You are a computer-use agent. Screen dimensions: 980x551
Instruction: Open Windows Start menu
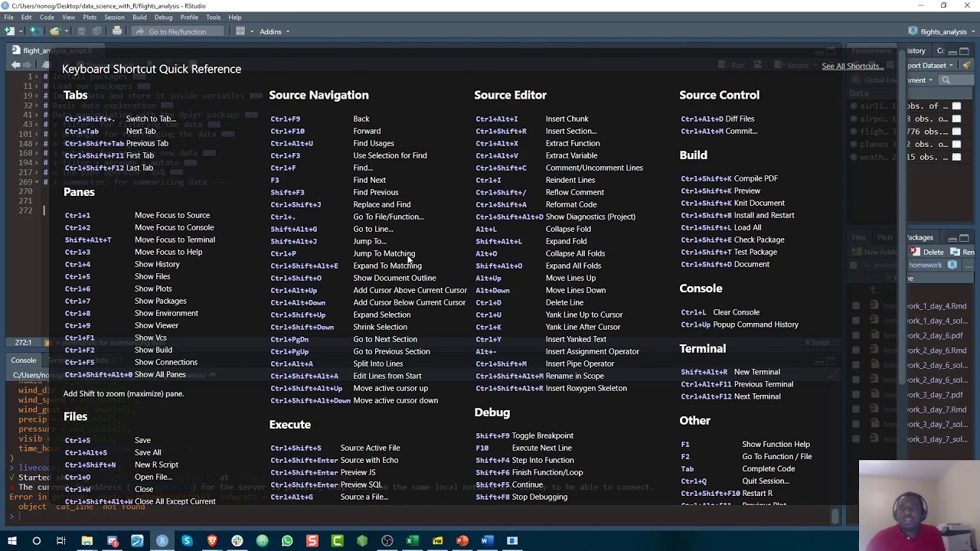tap(12, 541)
